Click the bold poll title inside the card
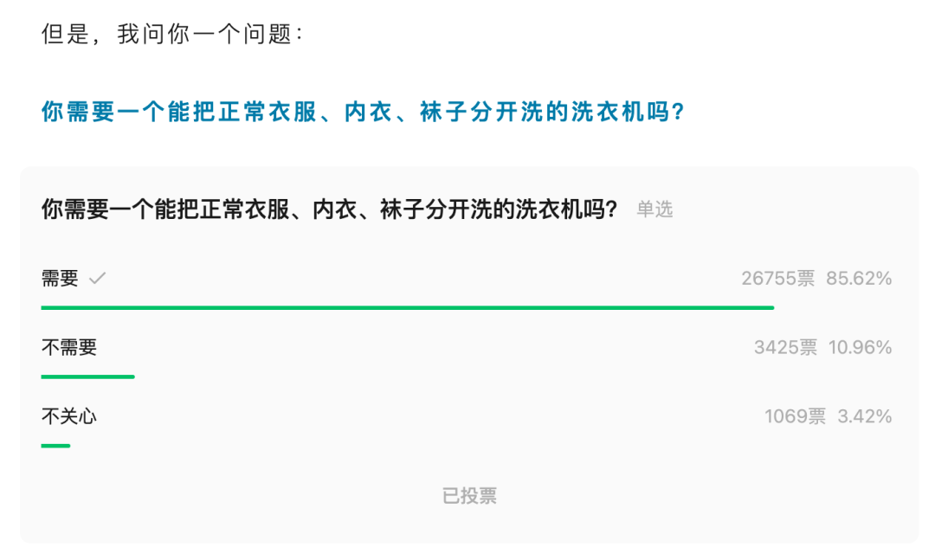 tap(329, 209)
